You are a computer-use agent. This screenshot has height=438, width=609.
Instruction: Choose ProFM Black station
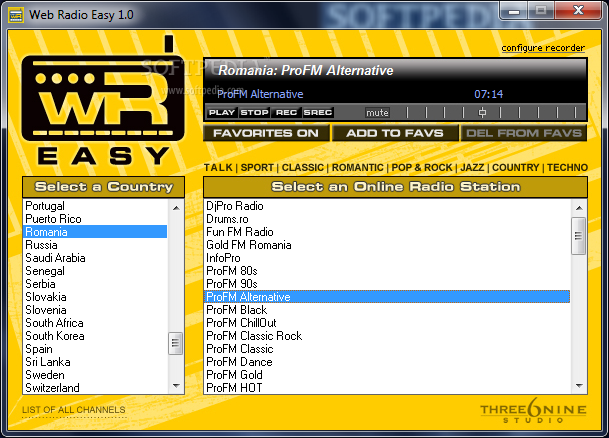[387, 310]
